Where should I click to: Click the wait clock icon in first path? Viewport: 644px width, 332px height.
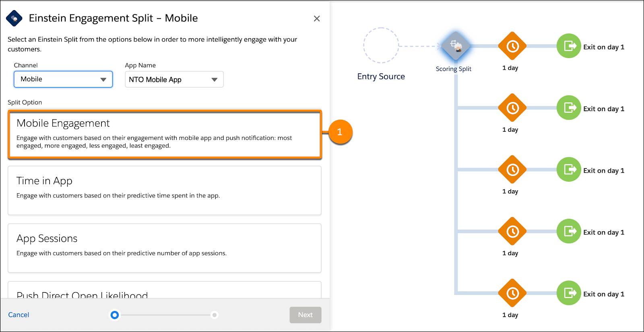[x=512, y=46]
